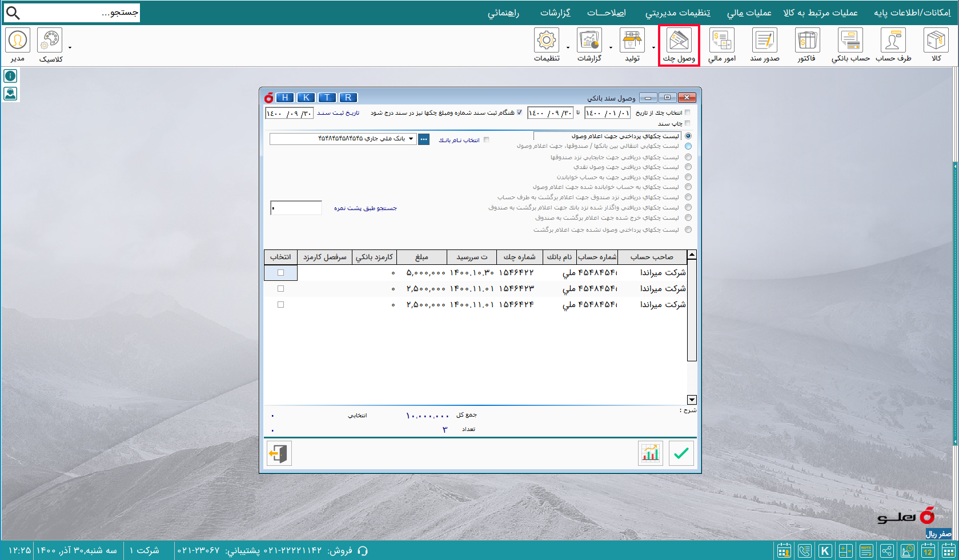The height and width of the screenshot is (560, 959).
Task: Open the NOTE icon in the status bar
Action: (x=866, y=550)
